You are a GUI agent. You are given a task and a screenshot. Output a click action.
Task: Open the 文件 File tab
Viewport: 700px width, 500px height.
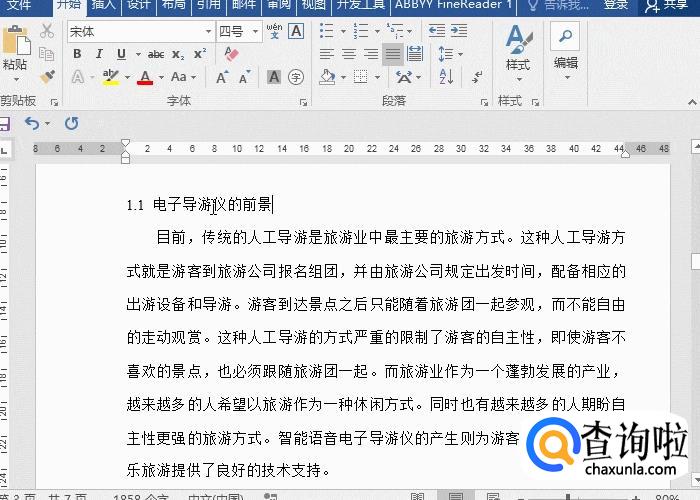pos(19,5)
